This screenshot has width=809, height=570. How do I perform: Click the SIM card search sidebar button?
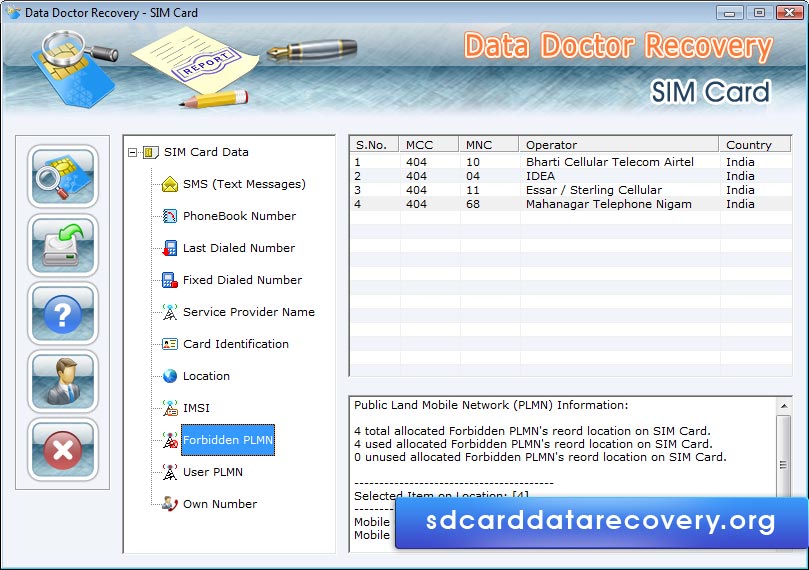point(62,176)
